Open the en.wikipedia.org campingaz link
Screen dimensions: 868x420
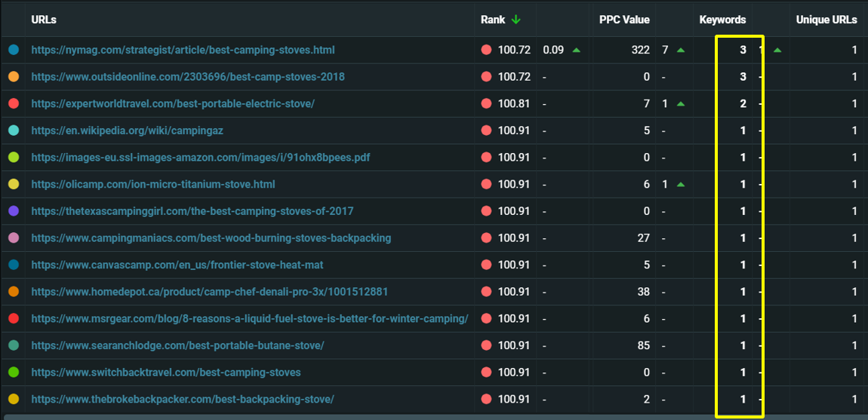(x=128, y=130)
